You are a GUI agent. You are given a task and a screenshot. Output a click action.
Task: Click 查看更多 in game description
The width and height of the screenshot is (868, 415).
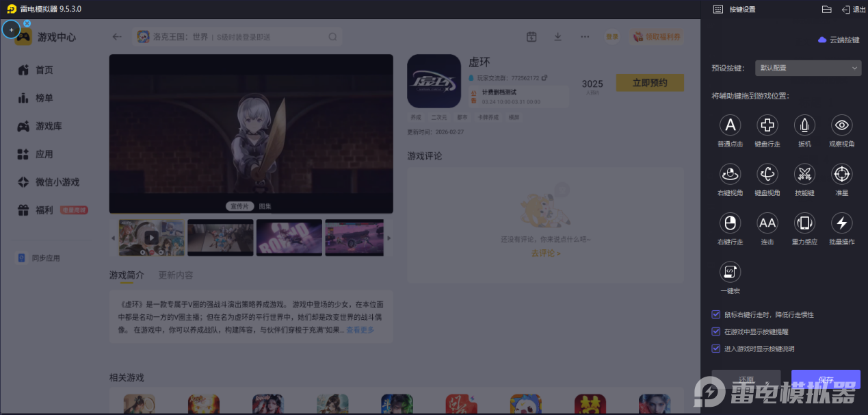pos(360,330)
